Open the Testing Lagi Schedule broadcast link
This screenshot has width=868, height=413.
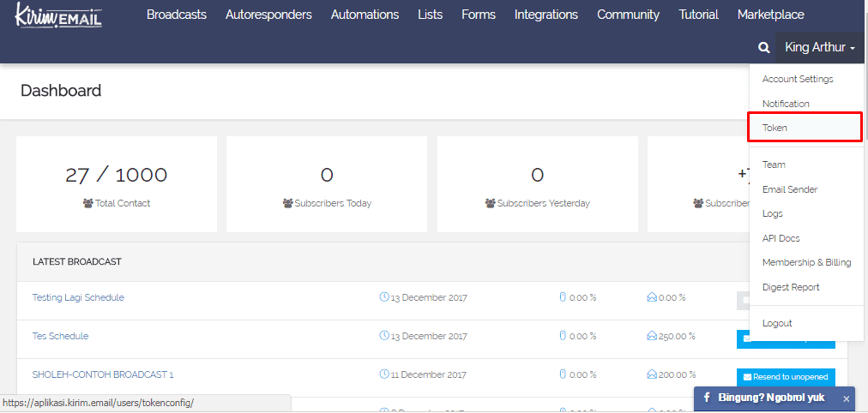pyautogui.click(x=78, y=297)
